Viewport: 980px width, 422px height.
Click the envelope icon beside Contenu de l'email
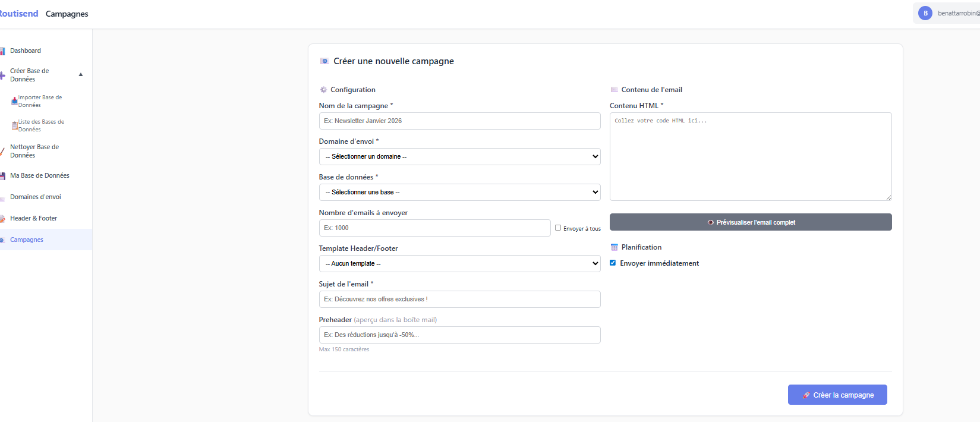click(615, 90)
